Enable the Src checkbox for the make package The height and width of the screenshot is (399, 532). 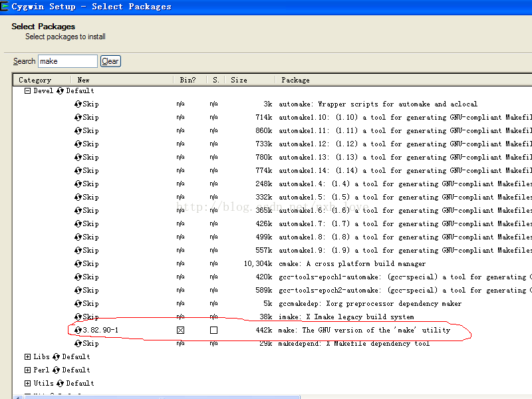213,330
